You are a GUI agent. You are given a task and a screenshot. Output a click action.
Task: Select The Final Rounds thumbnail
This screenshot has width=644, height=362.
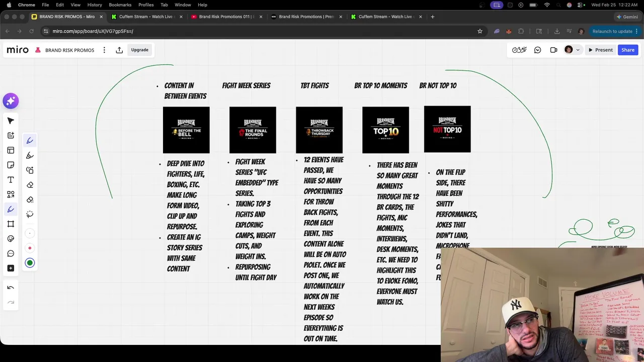point(253,130)
